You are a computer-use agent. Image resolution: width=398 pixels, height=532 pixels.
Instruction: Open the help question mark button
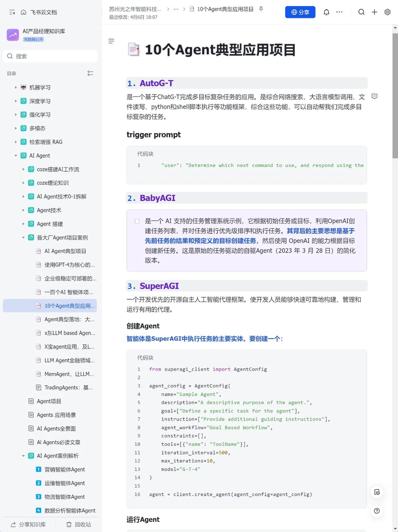[377, 511]
